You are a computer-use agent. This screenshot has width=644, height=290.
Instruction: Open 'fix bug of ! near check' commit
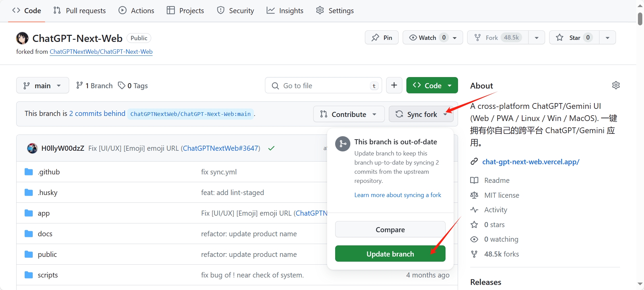(252, 275)
